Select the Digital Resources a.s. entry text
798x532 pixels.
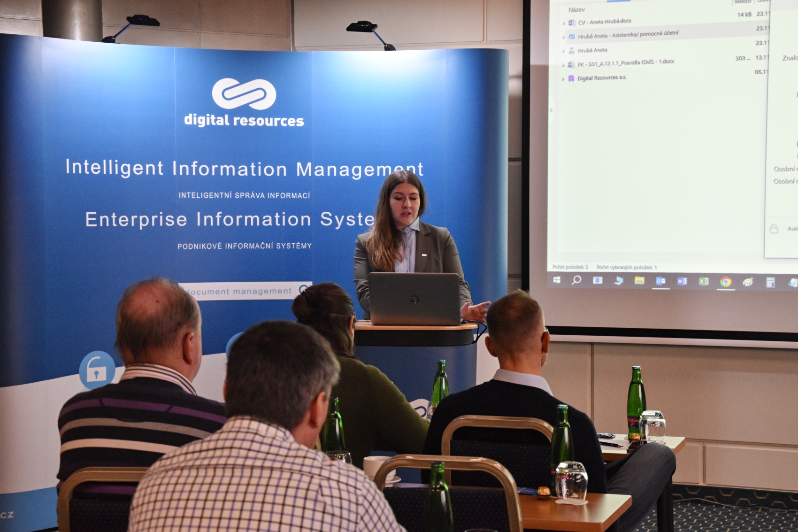[602, 78]
